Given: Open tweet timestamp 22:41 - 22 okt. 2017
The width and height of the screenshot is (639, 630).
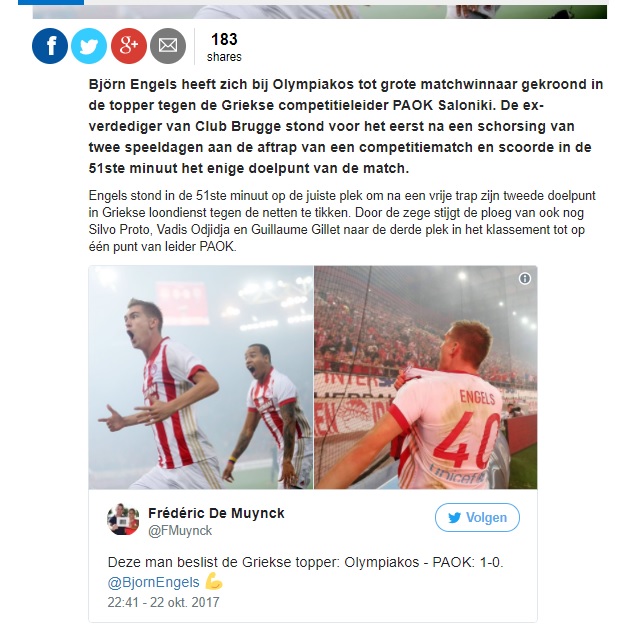Looking at the screenshot, I should pos(163,602).
